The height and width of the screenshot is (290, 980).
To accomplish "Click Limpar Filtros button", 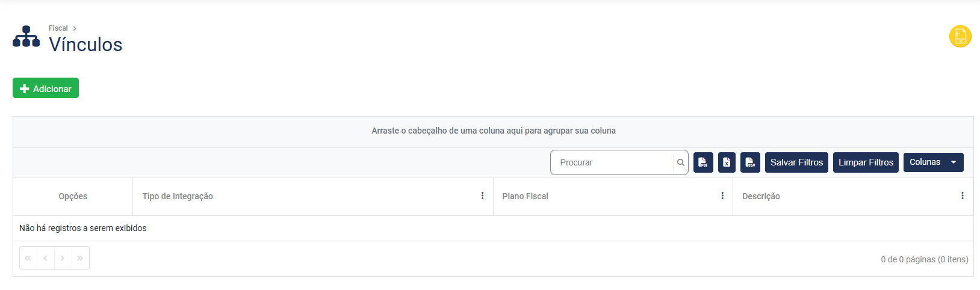I will click(x=866, y=162).
